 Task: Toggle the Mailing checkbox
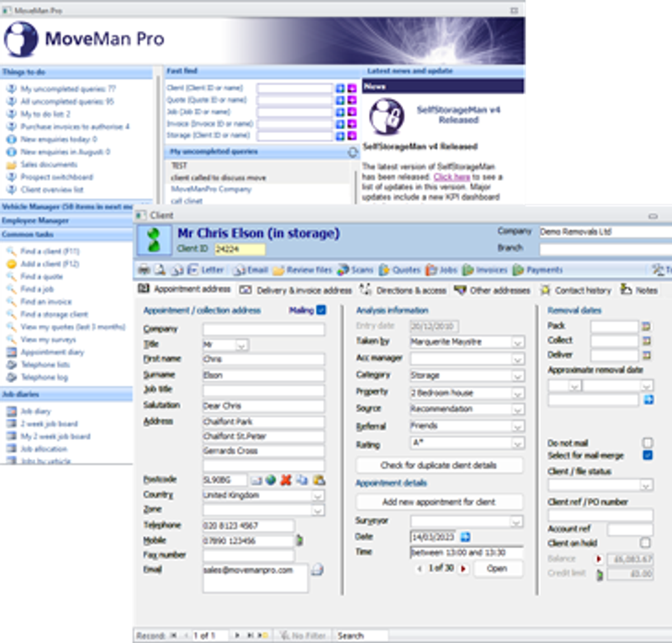(321, 310)
